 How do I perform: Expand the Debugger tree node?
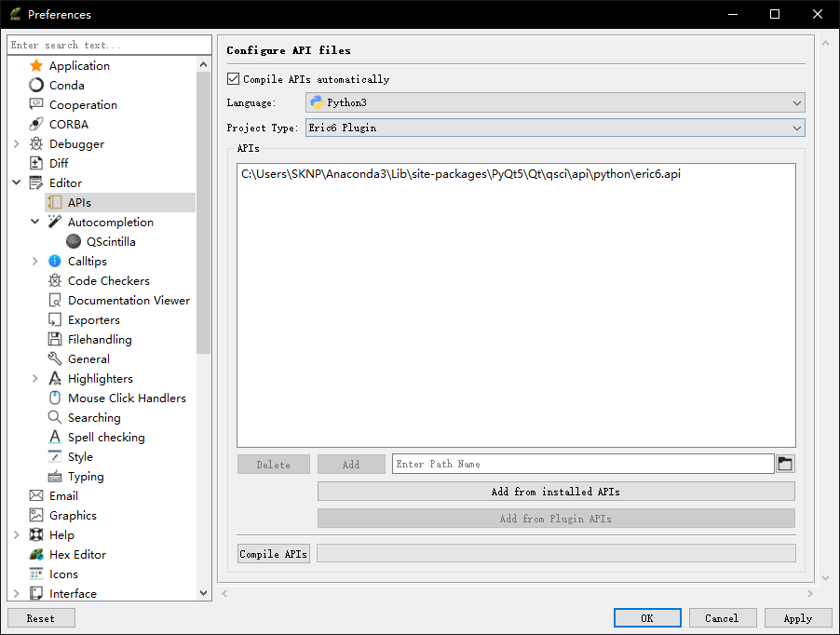tap(16, 144)
